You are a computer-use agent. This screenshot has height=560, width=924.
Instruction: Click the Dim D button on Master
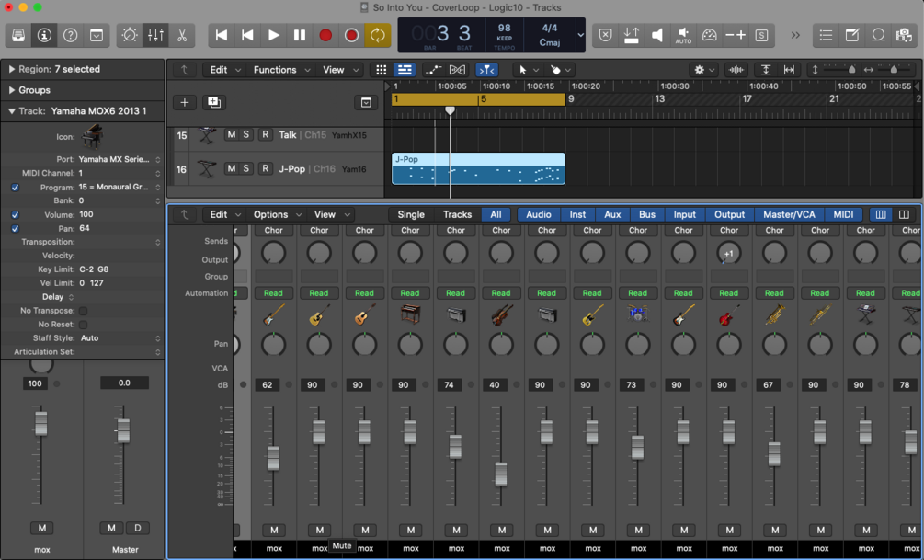(x=138, y=528)
